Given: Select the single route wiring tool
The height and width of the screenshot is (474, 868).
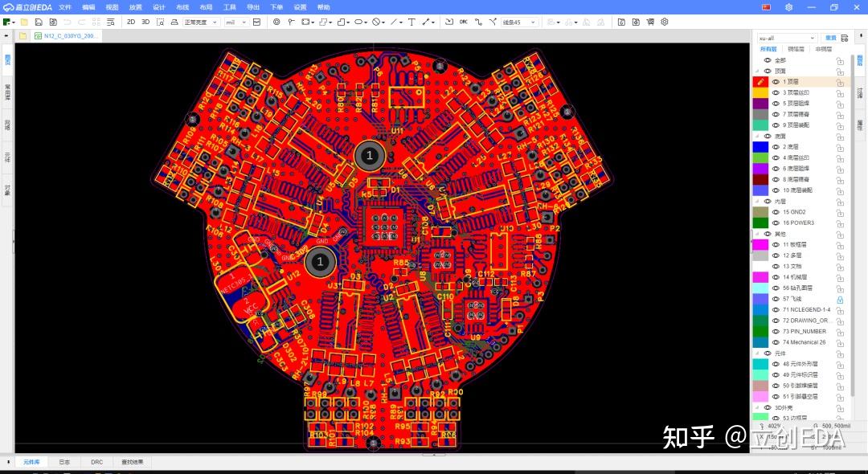Looking at the screenshot, I should tap(477, 22).
